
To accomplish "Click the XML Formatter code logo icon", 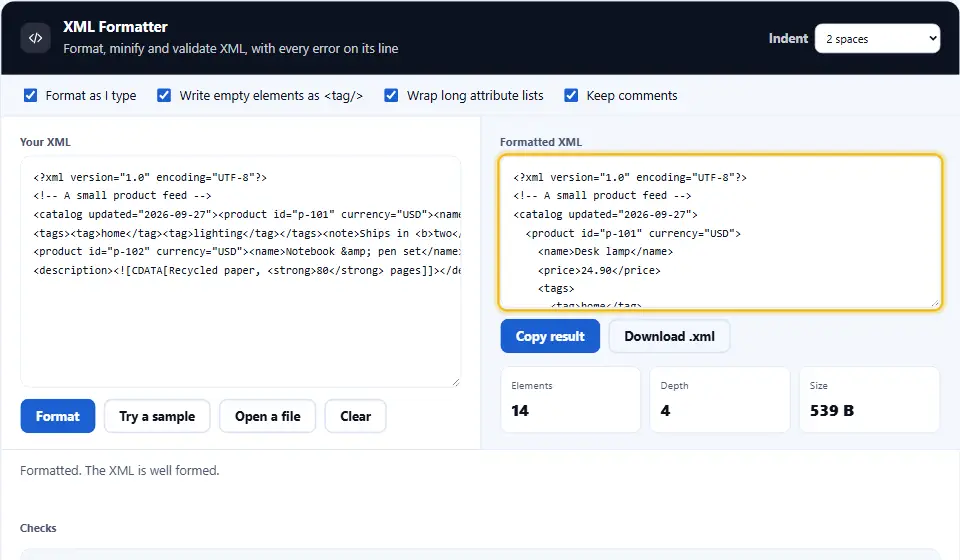I will pyautogui.click(x=36, y=38).
